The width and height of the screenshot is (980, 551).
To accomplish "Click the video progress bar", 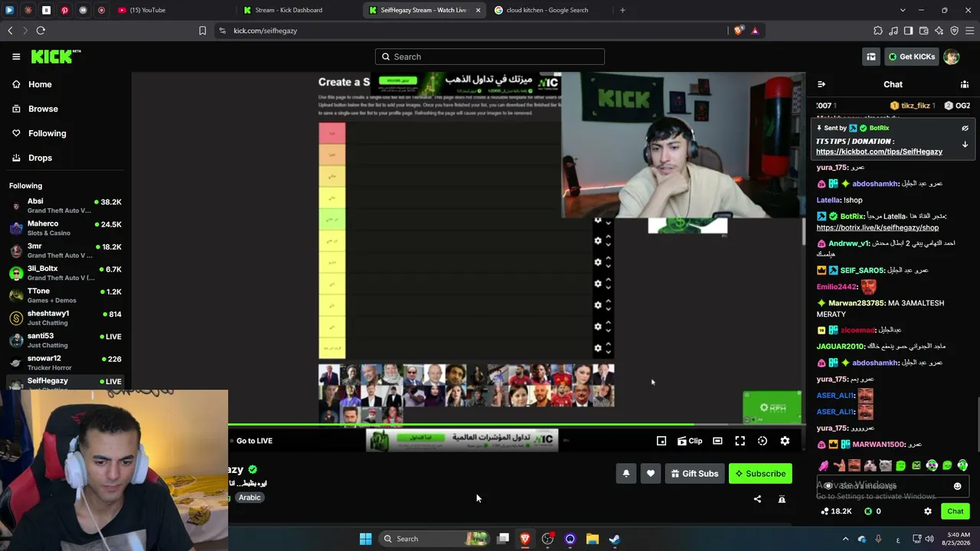I will 517,425.
